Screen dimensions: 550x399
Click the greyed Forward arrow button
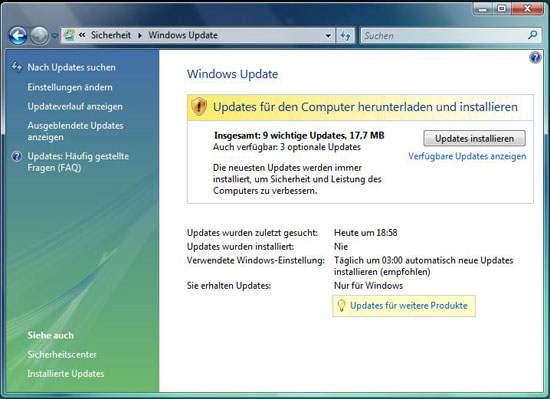point(39,35)
